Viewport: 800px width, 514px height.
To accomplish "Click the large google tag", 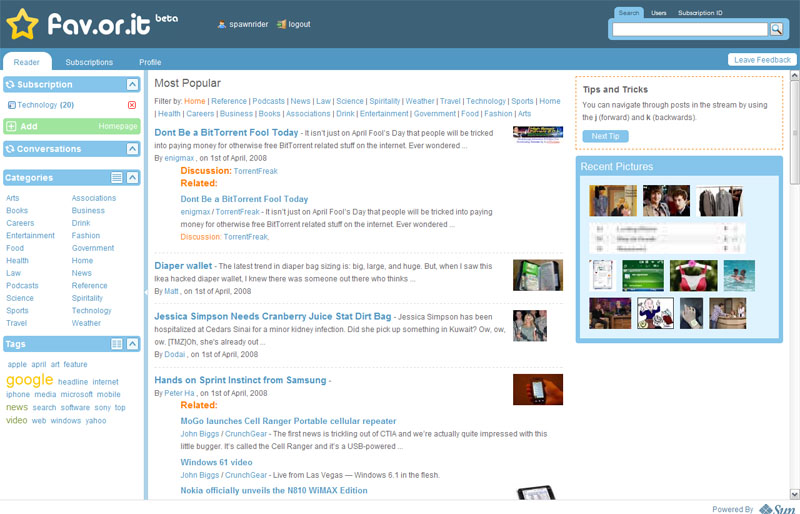I will [29, 380].
